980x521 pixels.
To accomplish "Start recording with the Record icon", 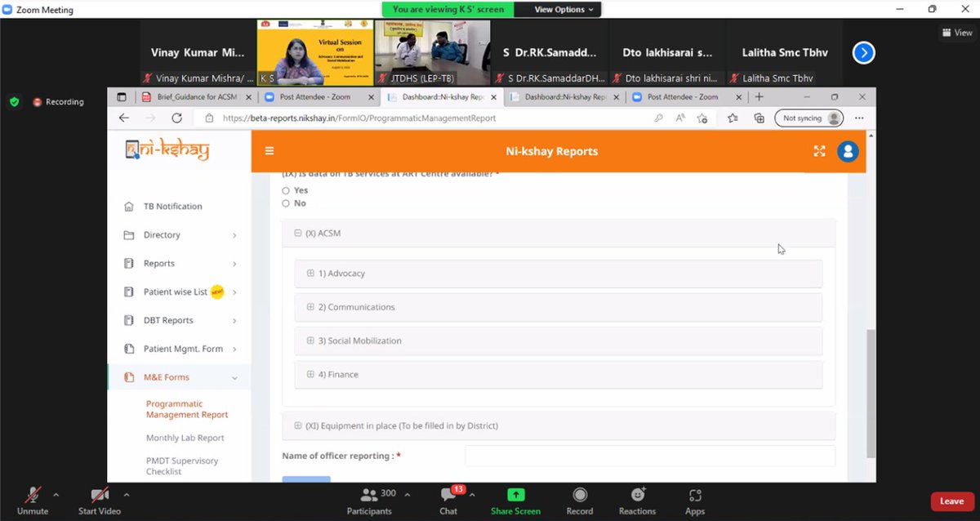I will coord(580,495).
